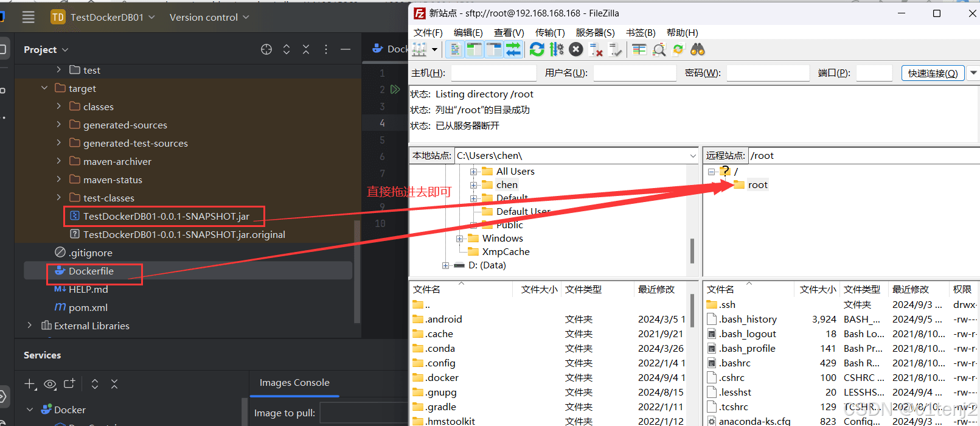
Task: Toggle local directory tree display
Action: [474, 49]
